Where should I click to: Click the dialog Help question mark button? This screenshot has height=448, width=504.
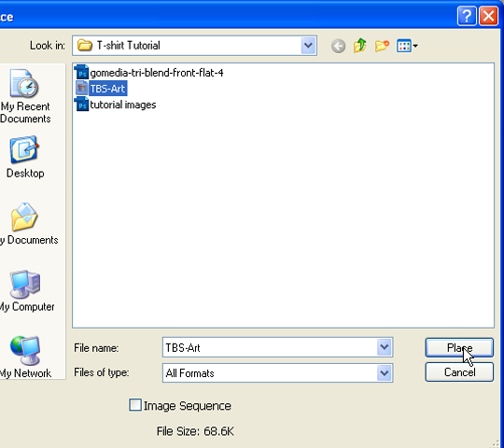click(x=467, y=16)
